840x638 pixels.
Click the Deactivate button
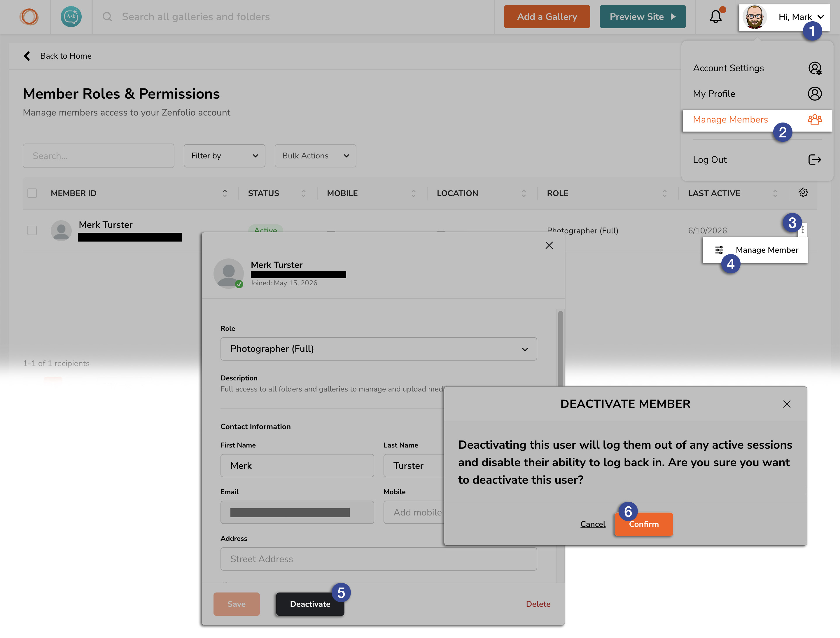310,604
